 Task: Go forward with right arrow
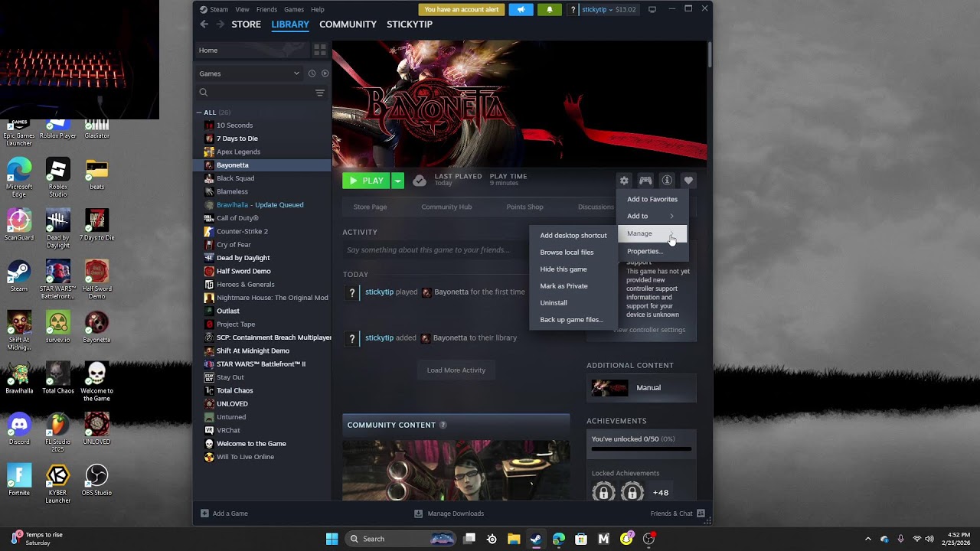220,24
